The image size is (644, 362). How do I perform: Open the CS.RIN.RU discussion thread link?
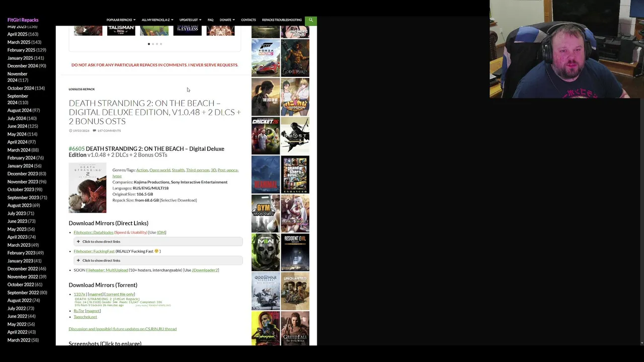point(123,329)
